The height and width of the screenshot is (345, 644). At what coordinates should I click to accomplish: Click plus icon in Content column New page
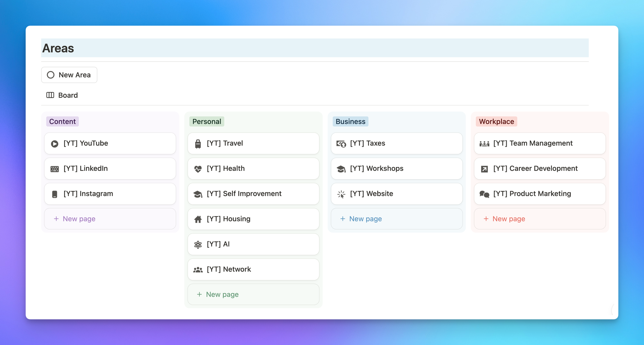pyautogui.click(x=56, y=219)
